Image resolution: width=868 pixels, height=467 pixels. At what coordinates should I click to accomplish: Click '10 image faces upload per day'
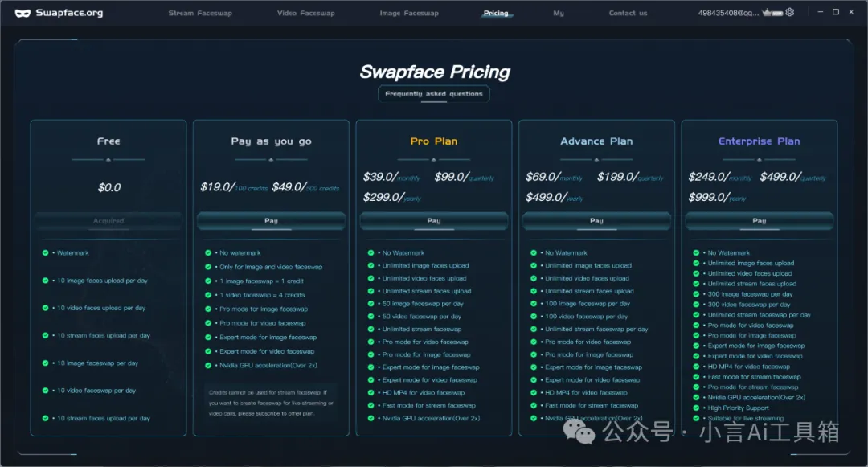(102, 281)
